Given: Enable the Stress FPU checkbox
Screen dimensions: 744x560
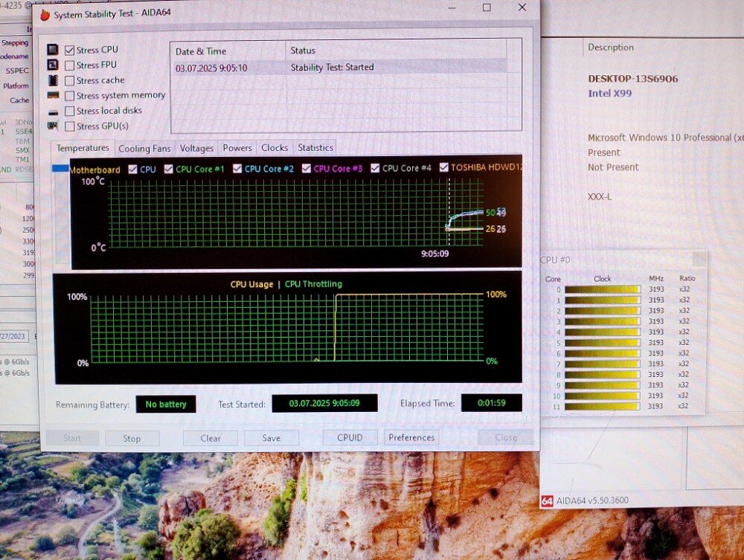Looking at the screenshot, I should click(70, 65).
